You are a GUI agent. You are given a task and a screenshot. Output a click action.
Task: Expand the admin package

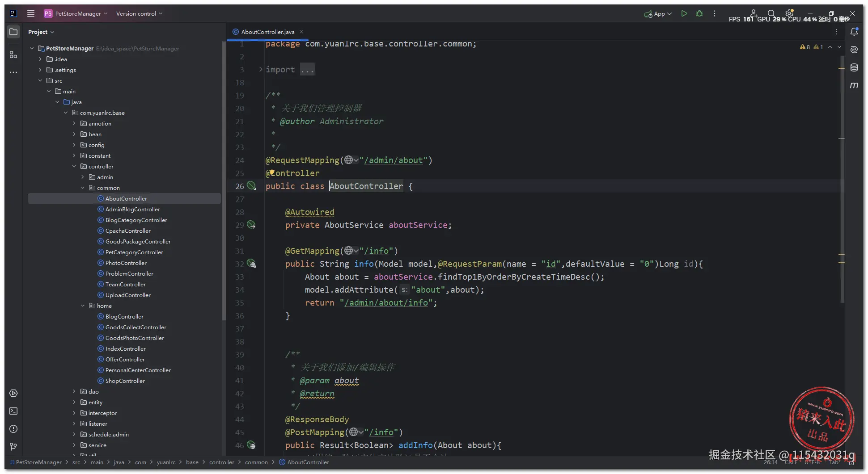coord(83,177)
